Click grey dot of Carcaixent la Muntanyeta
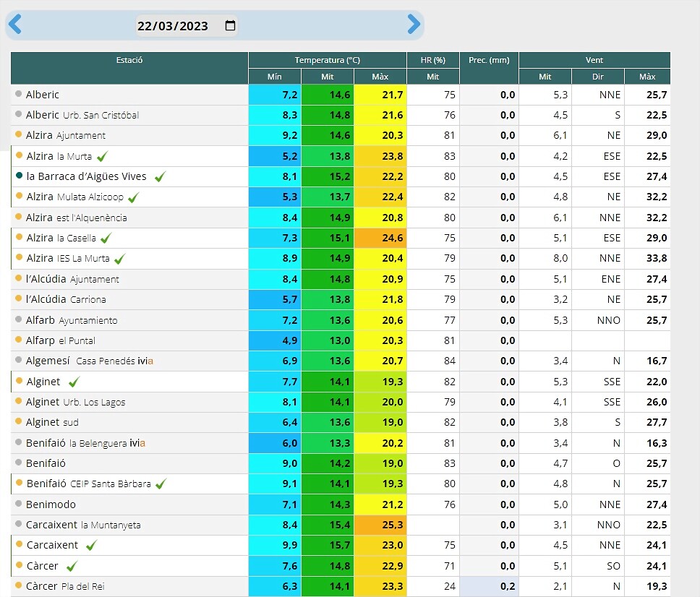The width and height of the screenshot is (700, 597). 18,524
